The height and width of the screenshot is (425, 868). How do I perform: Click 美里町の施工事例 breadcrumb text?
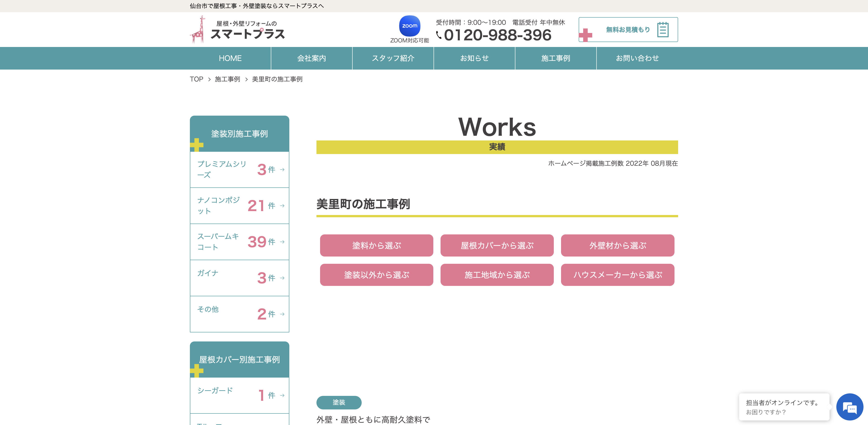[x=277, y=79]
